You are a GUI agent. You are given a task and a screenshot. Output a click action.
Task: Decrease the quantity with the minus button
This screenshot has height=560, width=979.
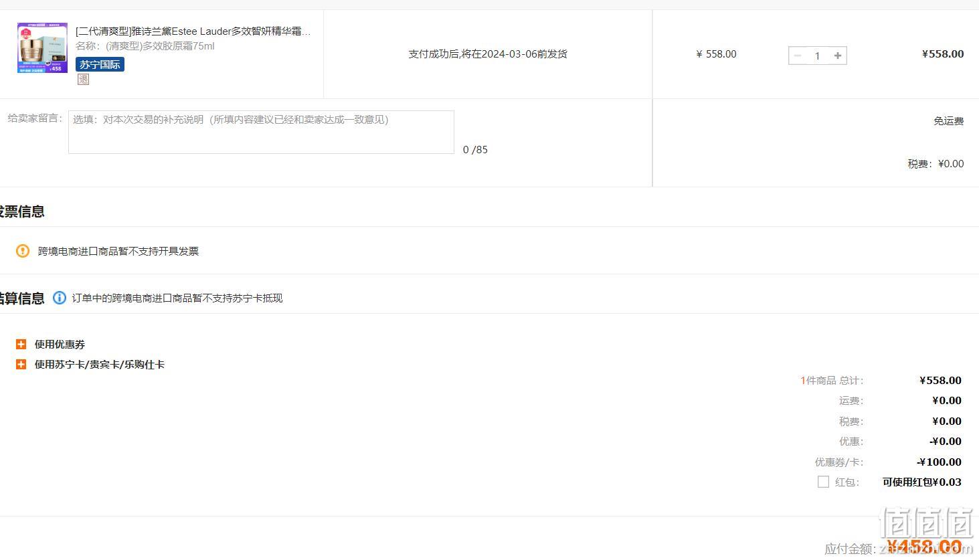click(x=797, y=56)
